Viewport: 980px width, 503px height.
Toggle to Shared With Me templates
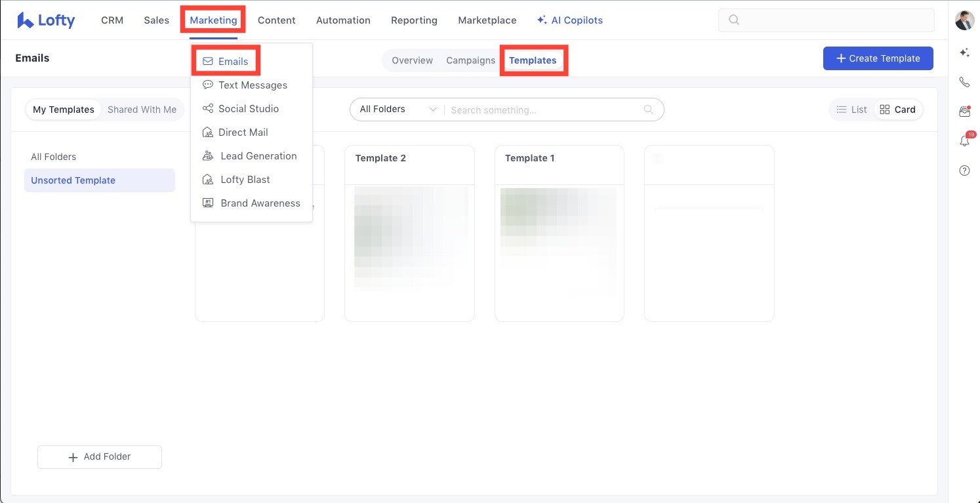coord(142,110)
